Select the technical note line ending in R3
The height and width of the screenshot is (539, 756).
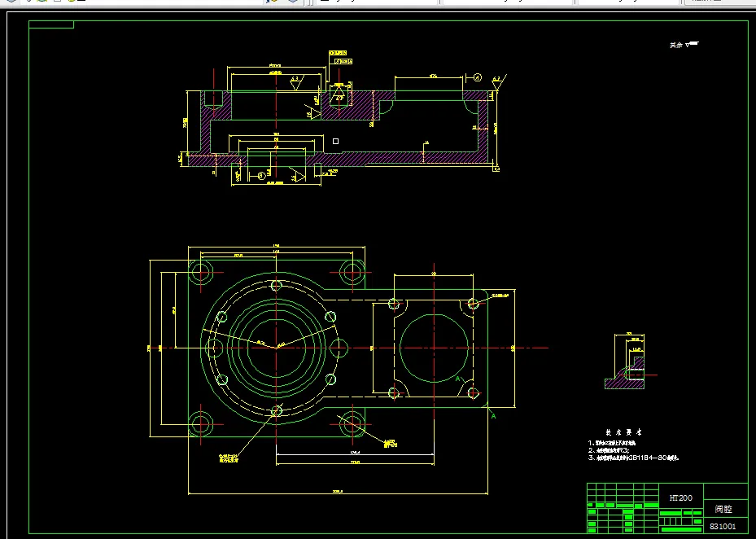coord(609,450)
